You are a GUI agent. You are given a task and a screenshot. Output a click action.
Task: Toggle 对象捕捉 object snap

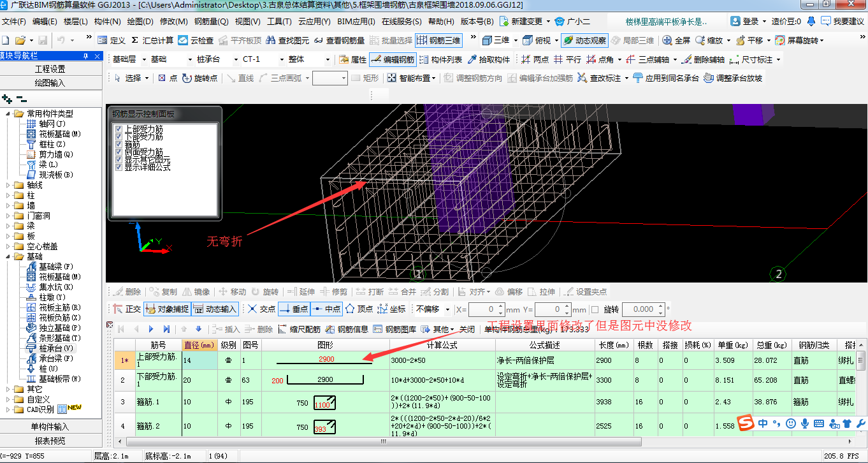click(166, 309)
